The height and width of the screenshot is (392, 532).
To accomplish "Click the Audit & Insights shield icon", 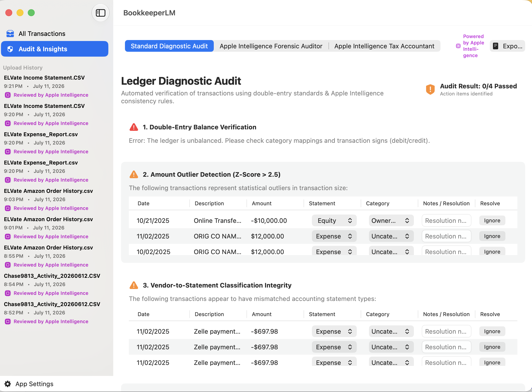I will [x=10, y=49].
